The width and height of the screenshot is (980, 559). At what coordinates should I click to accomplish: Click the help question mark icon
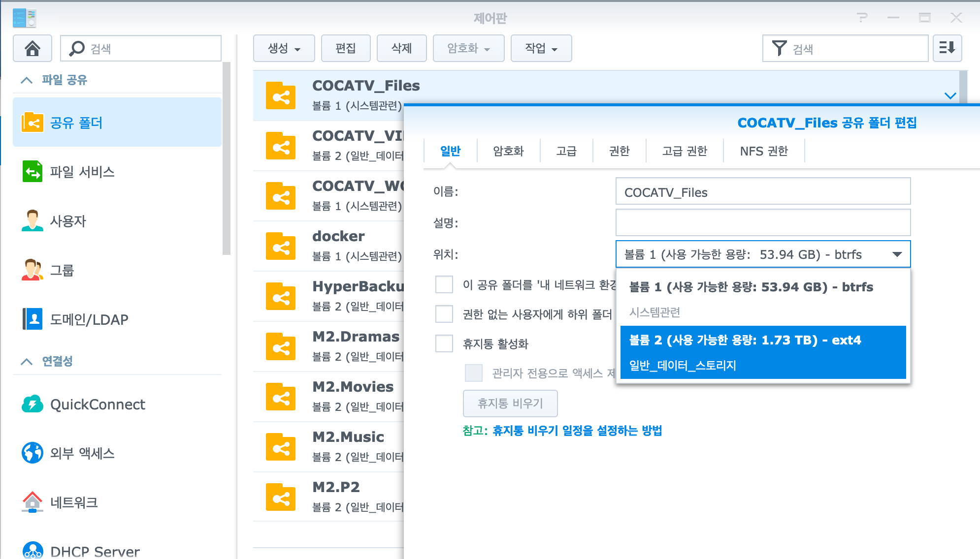[x=862, y=18]
